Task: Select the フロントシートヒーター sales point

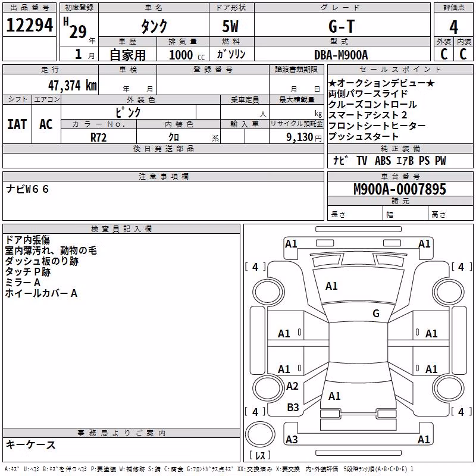Action: coord(377,126)
